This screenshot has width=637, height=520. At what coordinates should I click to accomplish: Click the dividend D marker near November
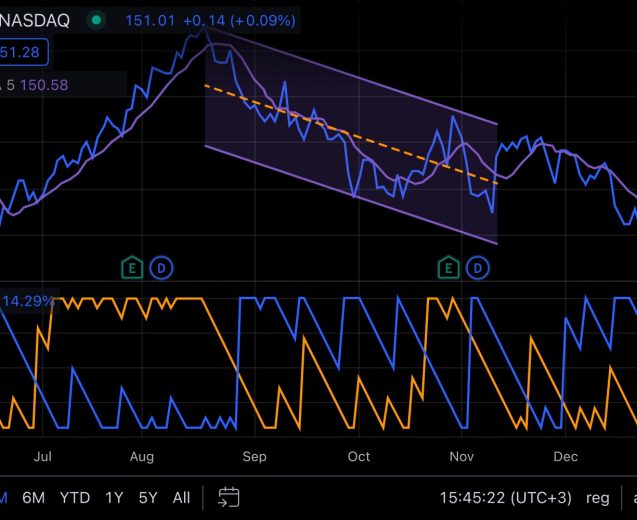pyautogui.click(x=478, y=268)
